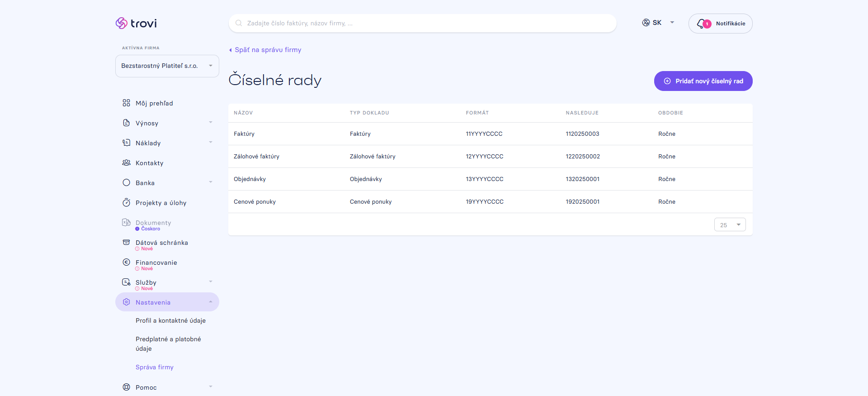Open Profil a kontaktné údaje
Viewport: 868px width, 396px height.
tap(170, 320)
